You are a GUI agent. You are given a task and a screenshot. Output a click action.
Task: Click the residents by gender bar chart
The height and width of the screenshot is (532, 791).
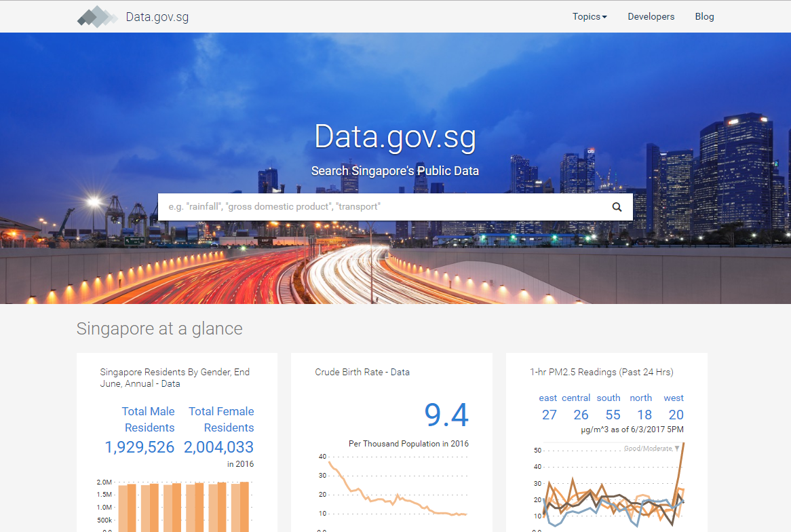(x=183, y=506)
